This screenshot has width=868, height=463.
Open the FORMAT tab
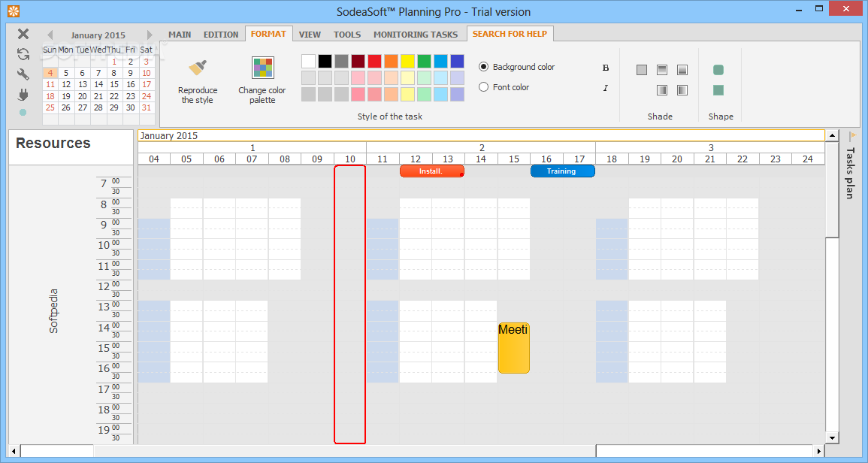coord(268,34)
